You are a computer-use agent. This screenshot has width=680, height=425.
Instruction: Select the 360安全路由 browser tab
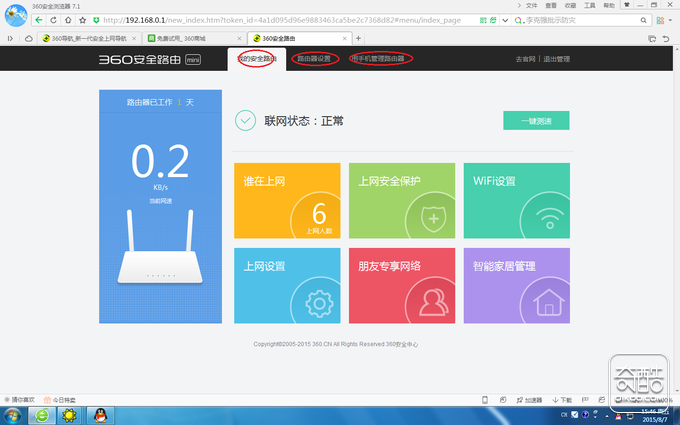[x=299, y=39]
